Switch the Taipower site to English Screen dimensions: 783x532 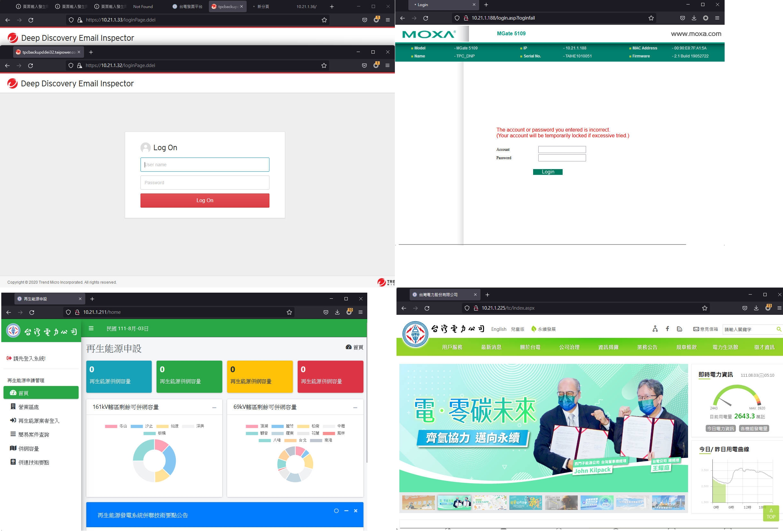coord(499,330)
